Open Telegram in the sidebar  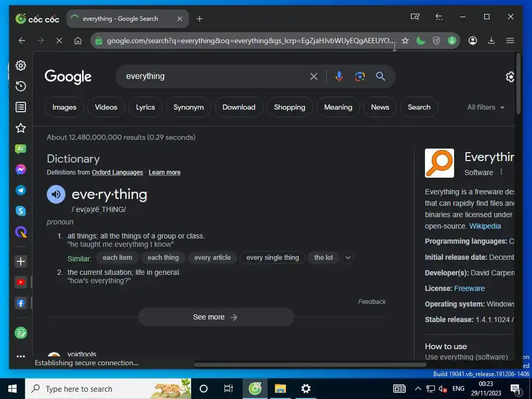[21, 190]
